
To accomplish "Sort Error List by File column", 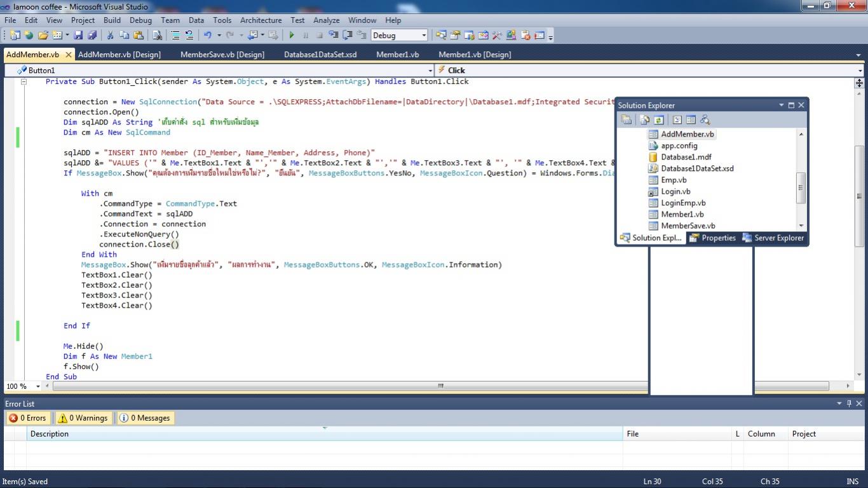I will 677,434.
